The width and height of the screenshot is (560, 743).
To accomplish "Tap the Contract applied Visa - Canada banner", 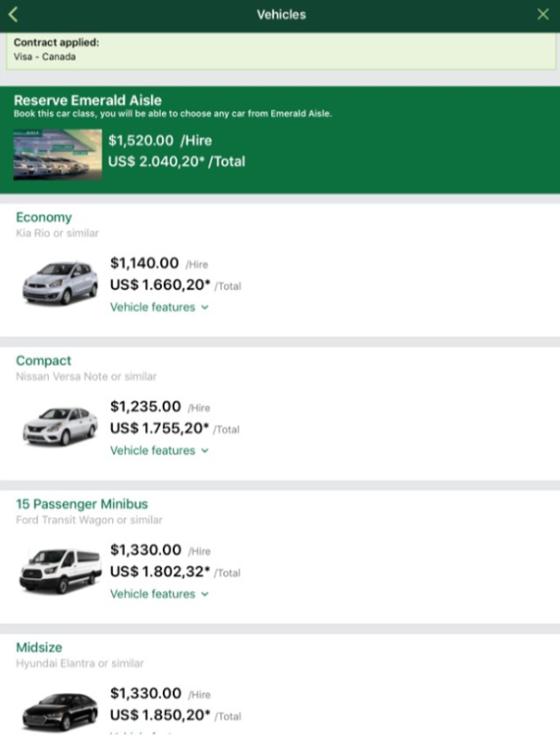I will (x=280, y=50).
